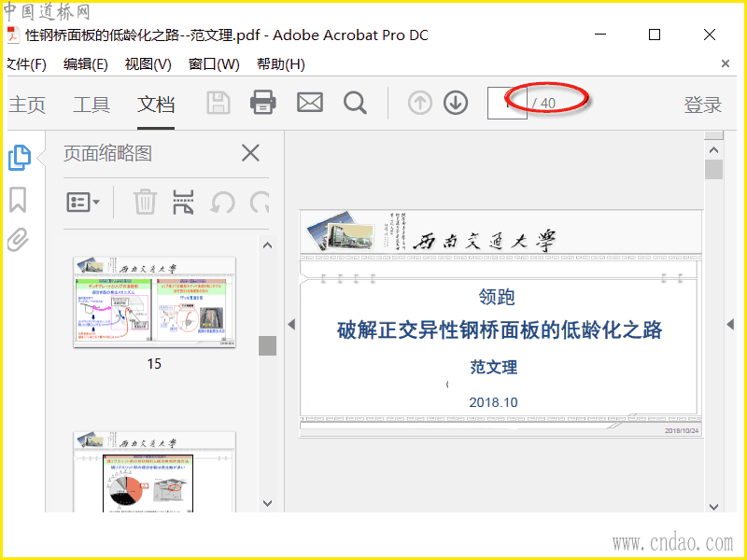Viewport: 747px width, 560px height.
Task: Select the pie chart page thumbnail
Action: click(154, 472)
